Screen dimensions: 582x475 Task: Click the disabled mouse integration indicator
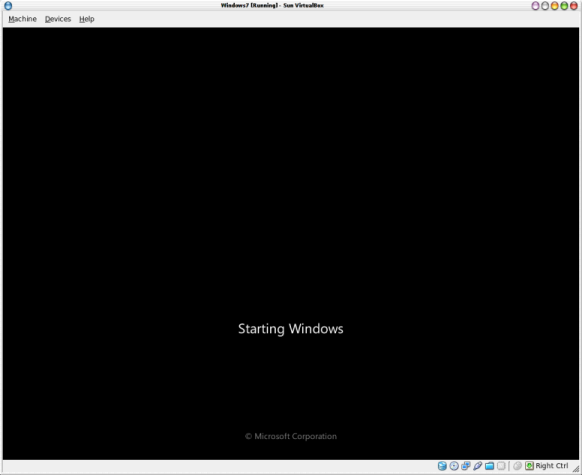point(517,466)
